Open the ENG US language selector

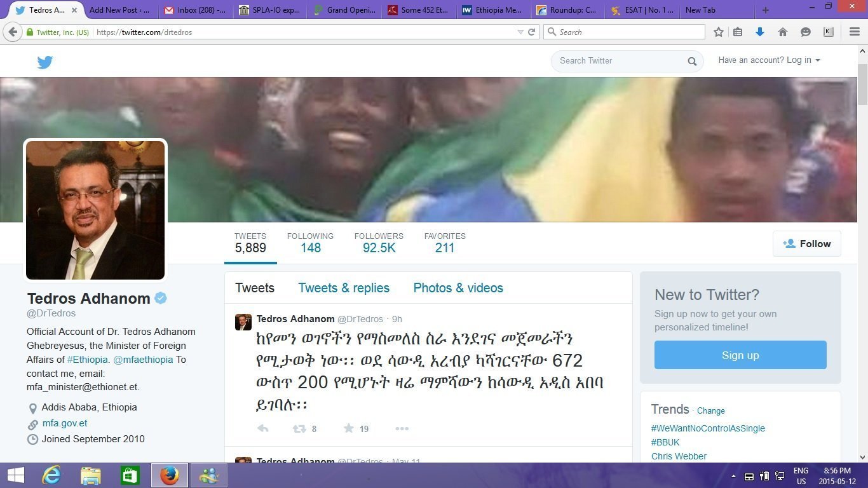click(x=801, y=476)
